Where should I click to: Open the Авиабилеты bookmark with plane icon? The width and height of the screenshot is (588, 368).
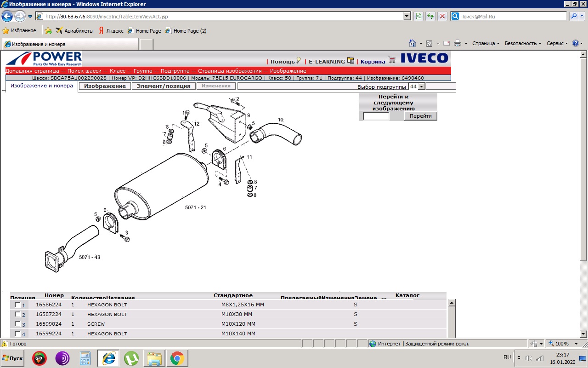click(x=74, y=31)
